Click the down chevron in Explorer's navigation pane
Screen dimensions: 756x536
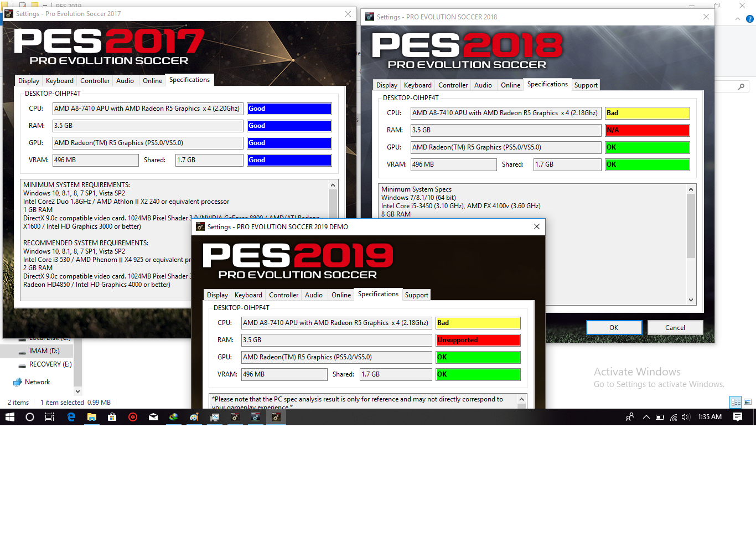(x=77, y=391)
